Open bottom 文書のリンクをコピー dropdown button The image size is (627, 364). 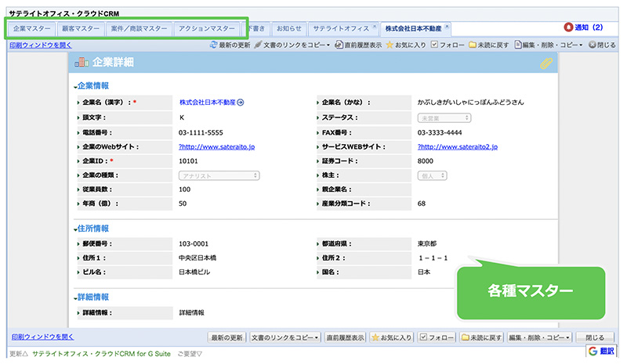[x=285, y=337]
